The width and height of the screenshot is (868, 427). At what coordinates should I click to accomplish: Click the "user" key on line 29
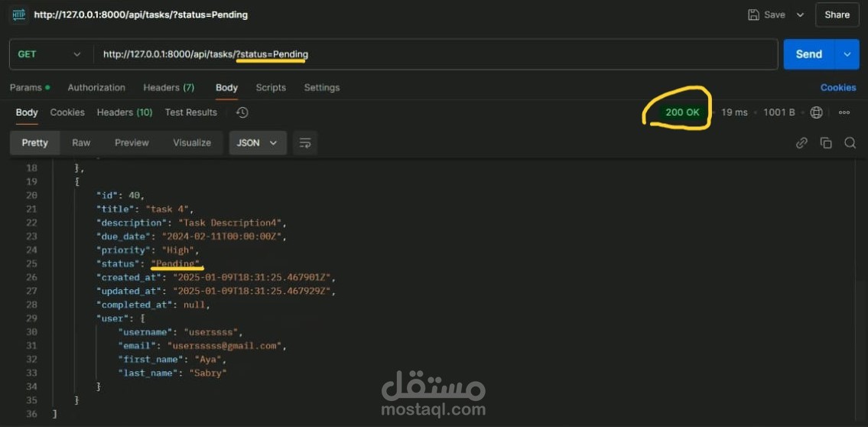(113, 318)
